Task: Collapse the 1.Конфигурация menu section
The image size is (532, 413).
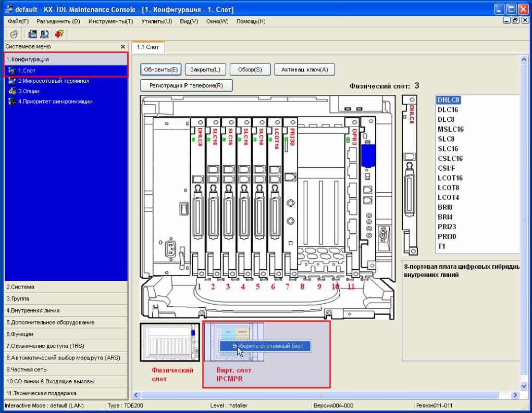Action: (66, 59)
